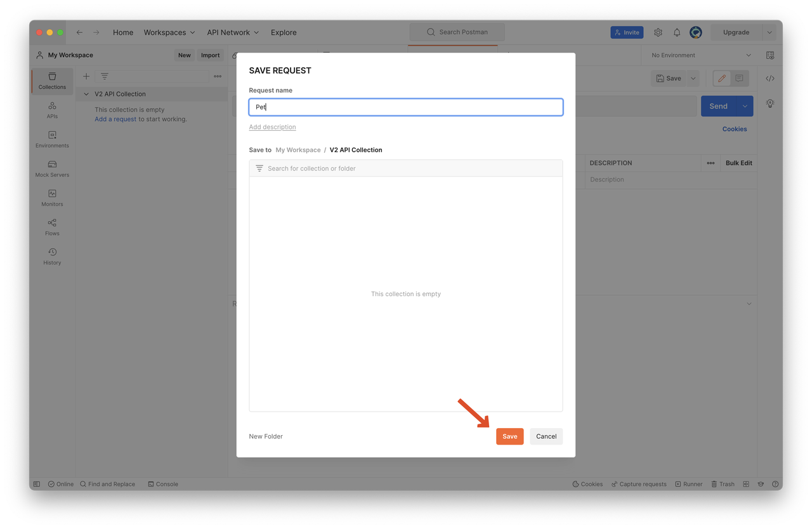Click My Workspace breadcrumb in dialog
The width and height of the screenshot is (812, 529).
(x=298, y=150)
